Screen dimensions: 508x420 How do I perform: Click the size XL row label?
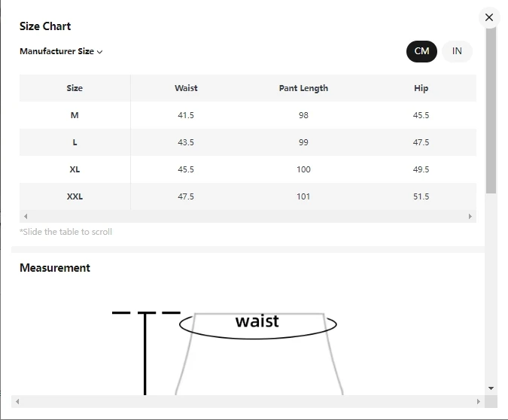click(x=75, y=169)
